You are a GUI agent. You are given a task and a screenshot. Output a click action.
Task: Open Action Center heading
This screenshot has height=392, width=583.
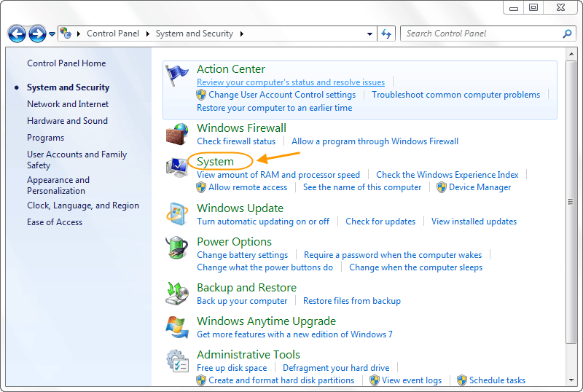click(231, 68)
